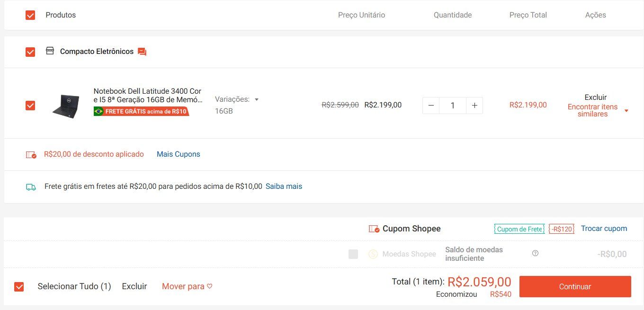The height and width of the screenshot is (310, 644).
Task: Click the Cupom Shopee voucher icon
Action: (374, 229)
